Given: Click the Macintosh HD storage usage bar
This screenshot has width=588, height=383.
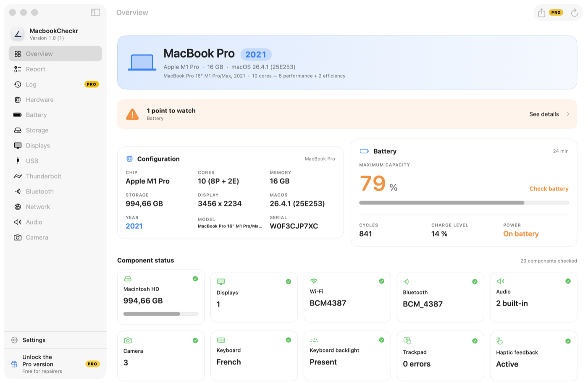Looking at the screenshot, I should tap(161, 314).
